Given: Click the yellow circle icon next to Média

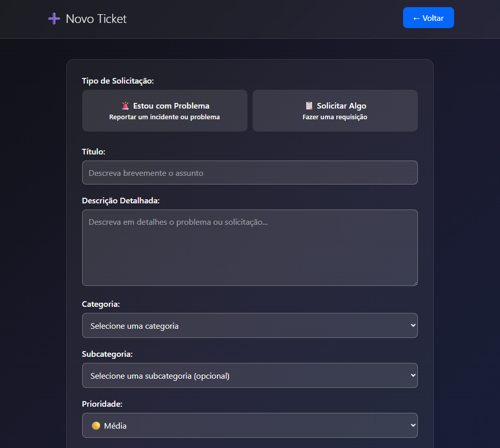Looking at the screenshot, I should click(96, 426).
